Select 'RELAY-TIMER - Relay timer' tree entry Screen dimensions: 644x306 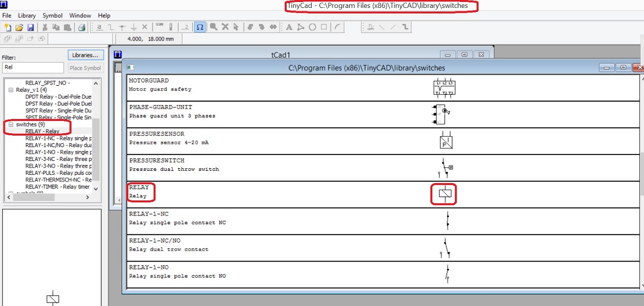tap(57, 187)
